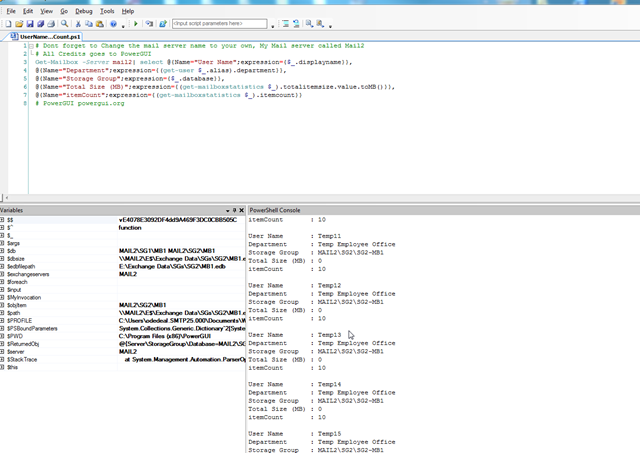640x453 pixels.
Task: Open toolbar options dropdown at far right
Action: pos(330,27)
